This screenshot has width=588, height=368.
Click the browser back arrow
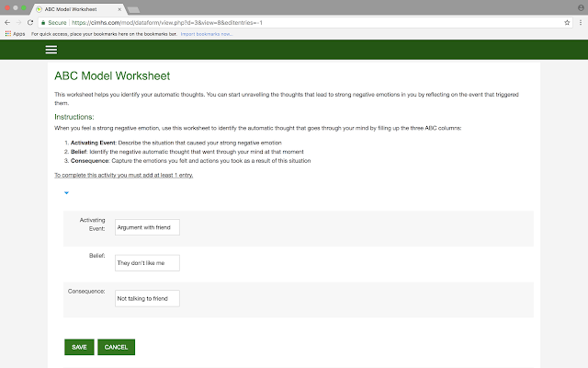tap(7, 22)
